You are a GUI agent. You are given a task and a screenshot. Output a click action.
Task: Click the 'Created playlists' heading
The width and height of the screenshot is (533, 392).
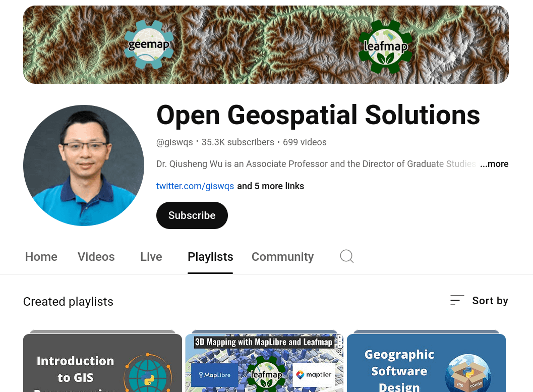tap(68, 302)
